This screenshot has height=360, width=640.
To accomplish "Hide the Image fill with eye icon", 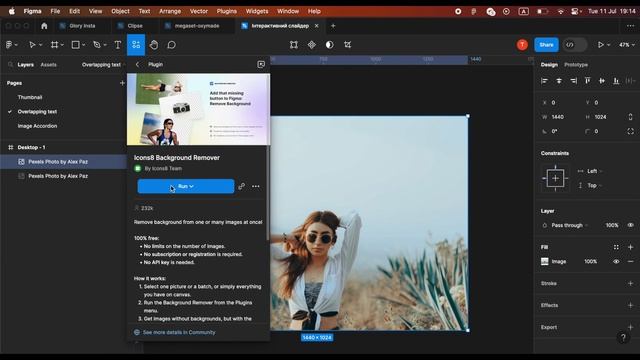I will pos(616,262).
